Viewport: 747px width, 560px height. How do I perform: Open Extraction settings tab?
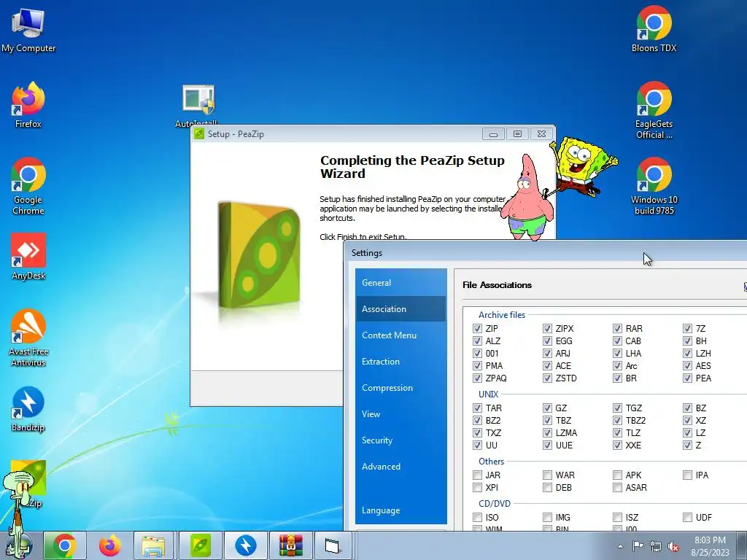point(400,361)
